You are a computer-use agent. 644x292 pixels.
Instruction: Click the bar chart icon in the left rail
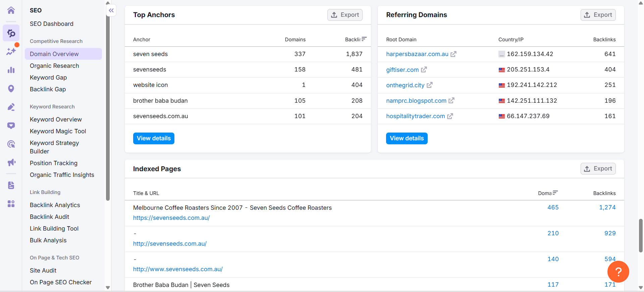11,70
